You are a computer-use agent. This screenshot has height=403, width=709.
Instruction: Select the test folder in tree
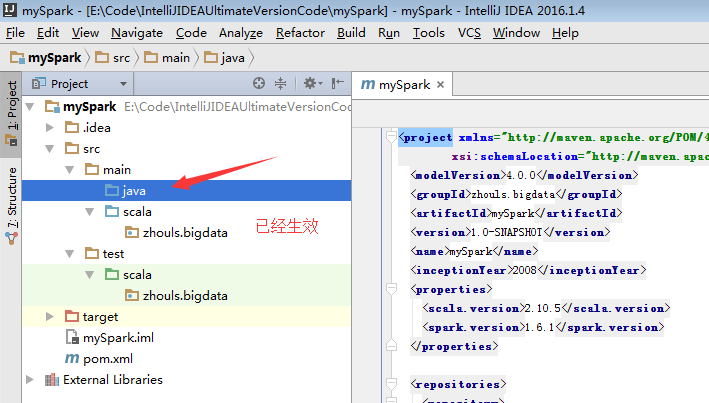(104, 254)
